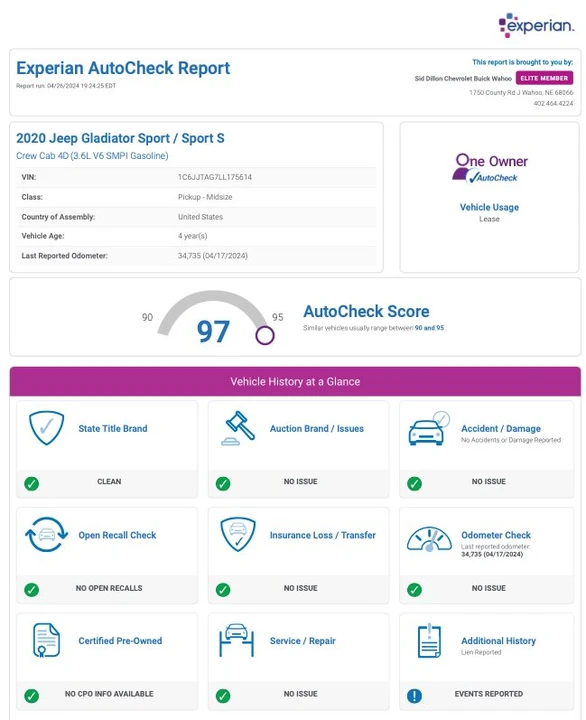Screen dimensions: 586x720
Task: Click the Additional History clipboard icon
Action: (x=429, y=641)
